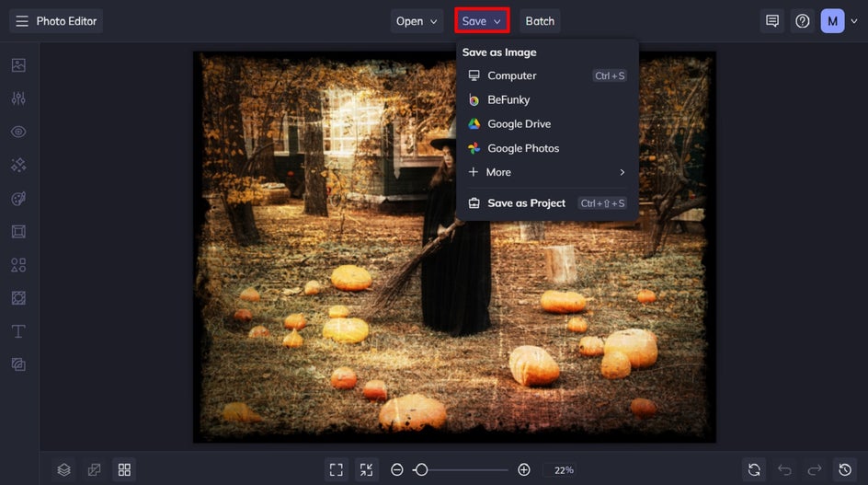Collapse the Save dropdown menu
This screenshot has width=868, height=485.
tap(482, 21)
